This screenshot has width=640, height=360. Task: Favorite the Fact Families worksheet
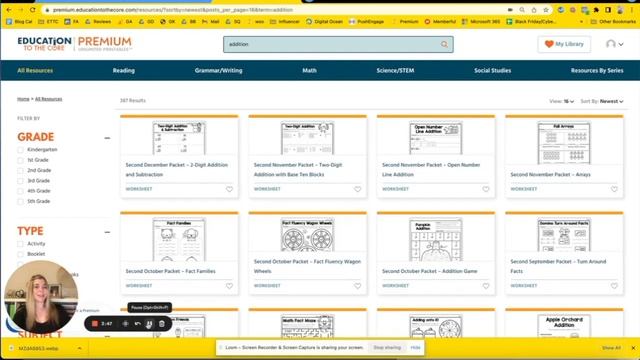tap(229, 286)
